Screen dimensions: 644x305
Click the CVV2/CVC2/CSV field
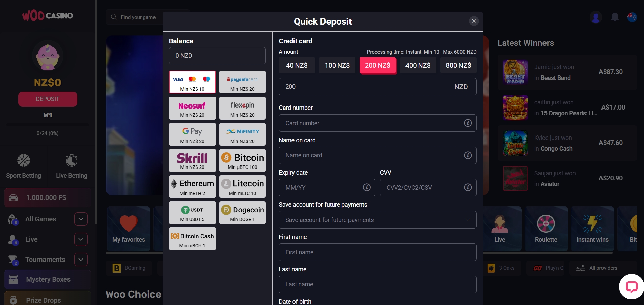click(428, 187)
